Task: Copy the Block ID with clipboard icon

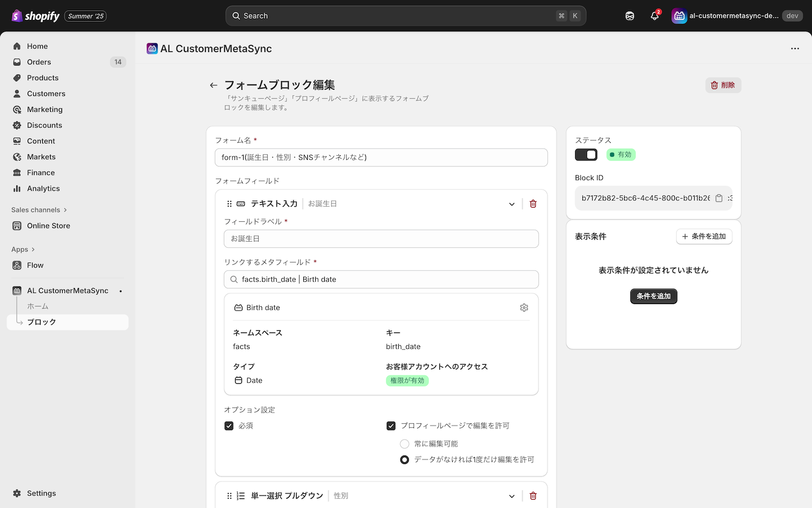Action: coord(719,198)
